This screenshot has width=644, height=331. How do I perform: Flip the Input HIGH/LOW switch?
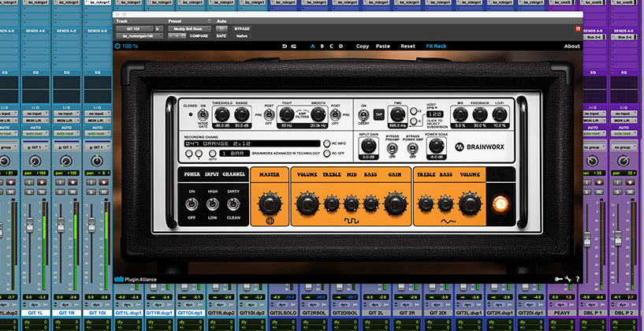coord(212,203)
